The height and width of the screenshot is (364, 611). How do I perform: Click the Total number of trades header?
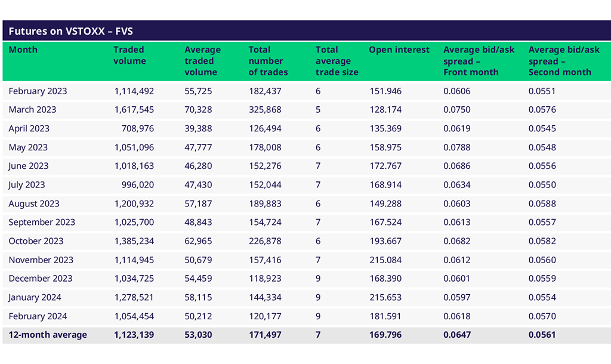[268, 61]
